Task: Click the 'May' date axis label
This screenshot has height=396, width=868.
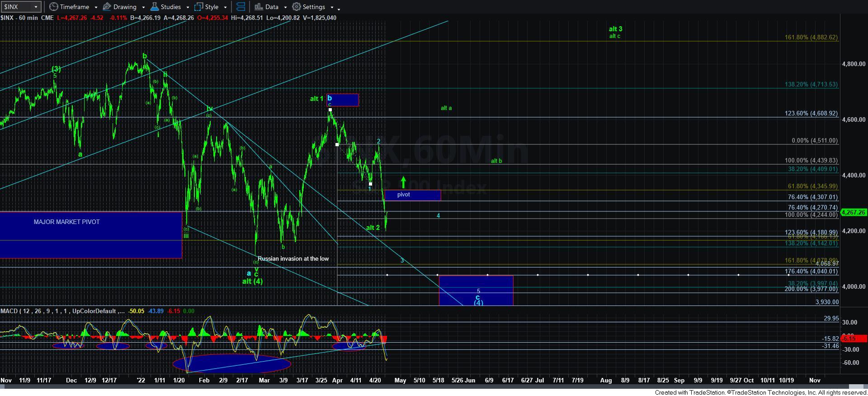Action: [x=400, y=381]
